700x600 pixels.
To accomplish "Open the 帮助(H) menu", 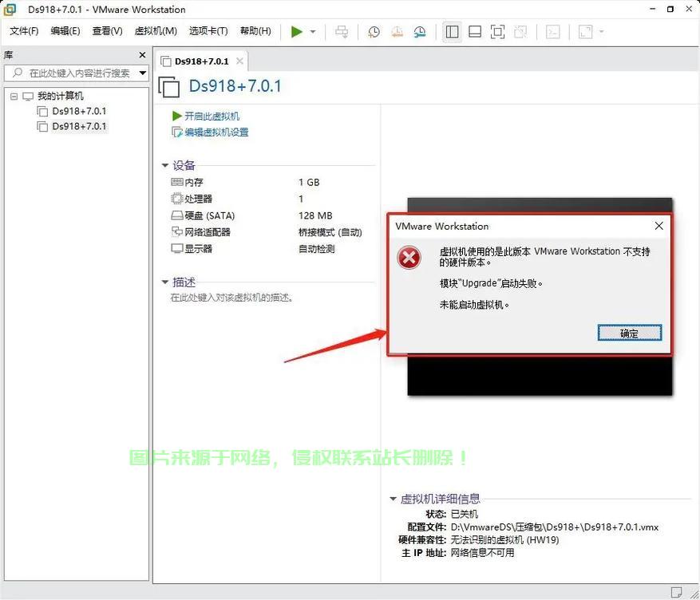I will (255, 31).
